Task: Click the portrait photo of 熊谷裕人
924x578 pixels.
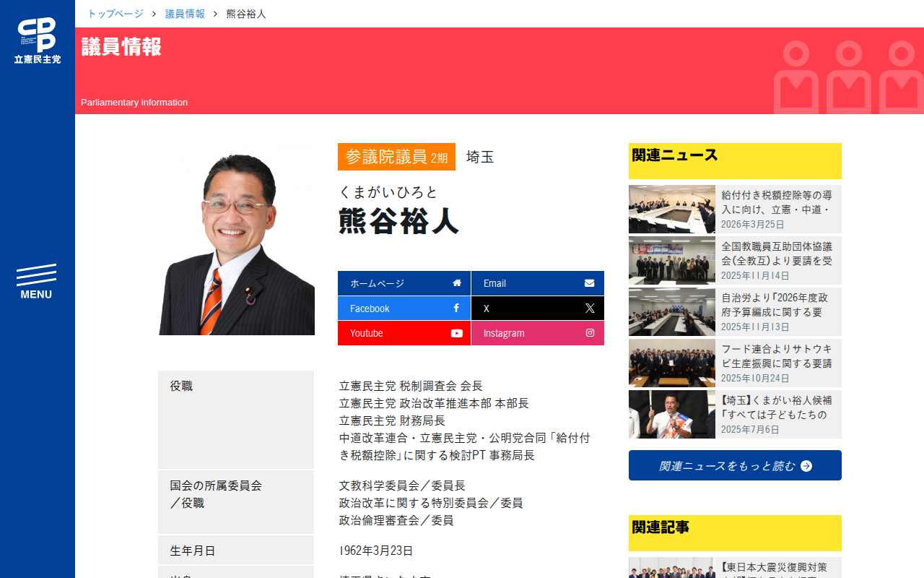Action: (x=237, y=239)
